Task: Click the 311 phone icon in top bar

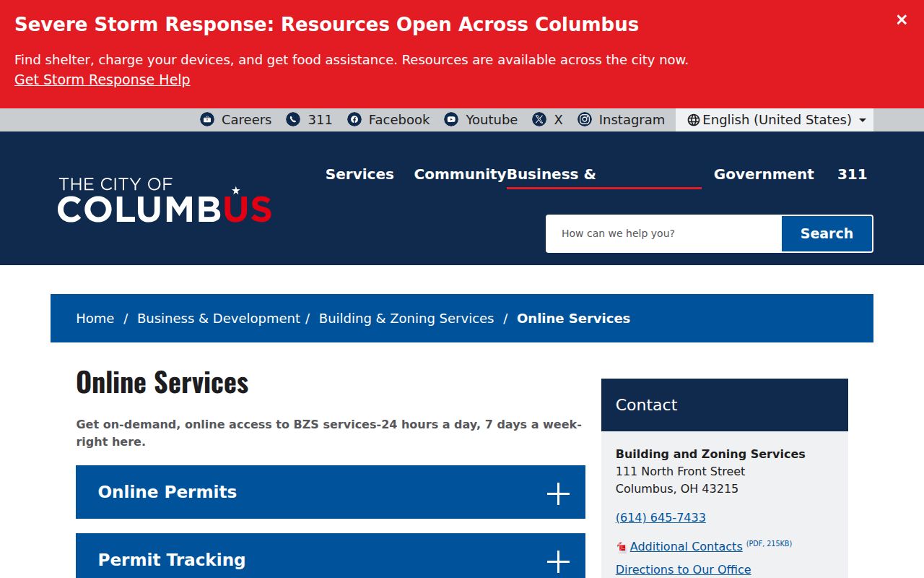Action: pos(293,119)
